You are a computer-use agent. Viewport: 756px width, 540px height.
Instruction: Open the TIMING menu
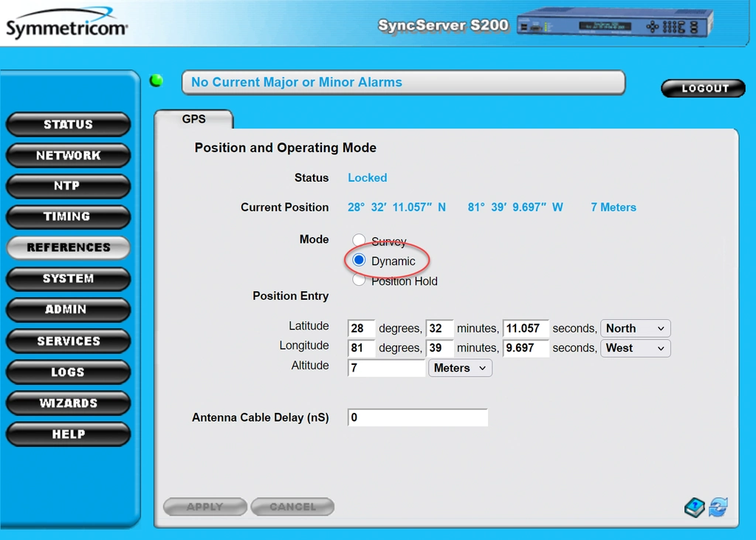pos(68,216)
